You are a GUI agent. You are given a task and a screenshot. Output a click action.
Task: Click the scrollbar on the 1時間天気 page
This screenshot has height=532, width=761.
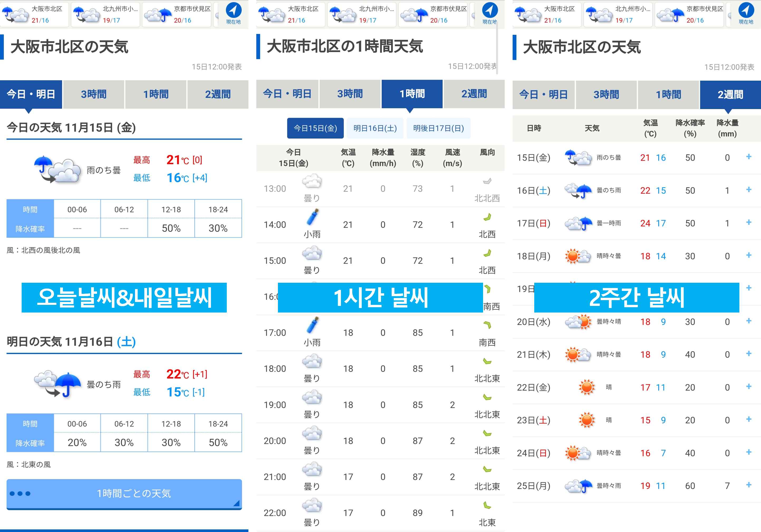[497, 48]
